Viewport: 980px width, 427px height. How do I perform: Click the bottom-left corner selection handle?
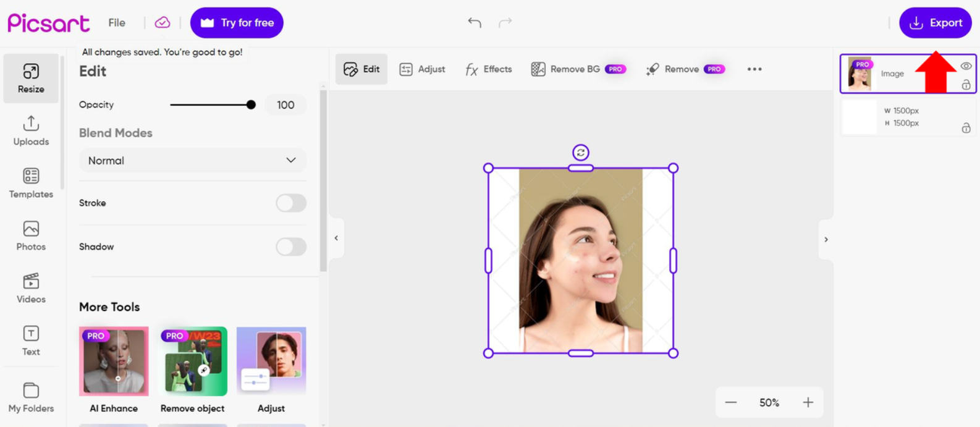[x=488, y=353]
